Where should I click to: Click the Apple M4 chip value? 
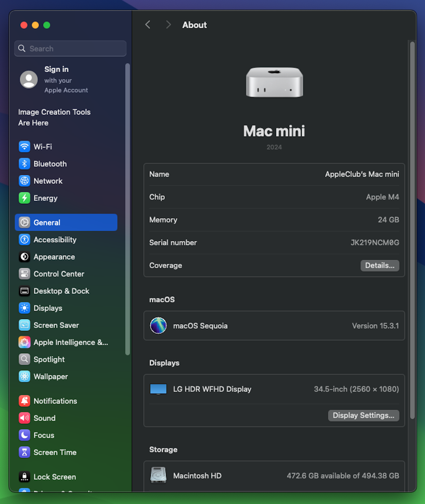coord(382,197)
